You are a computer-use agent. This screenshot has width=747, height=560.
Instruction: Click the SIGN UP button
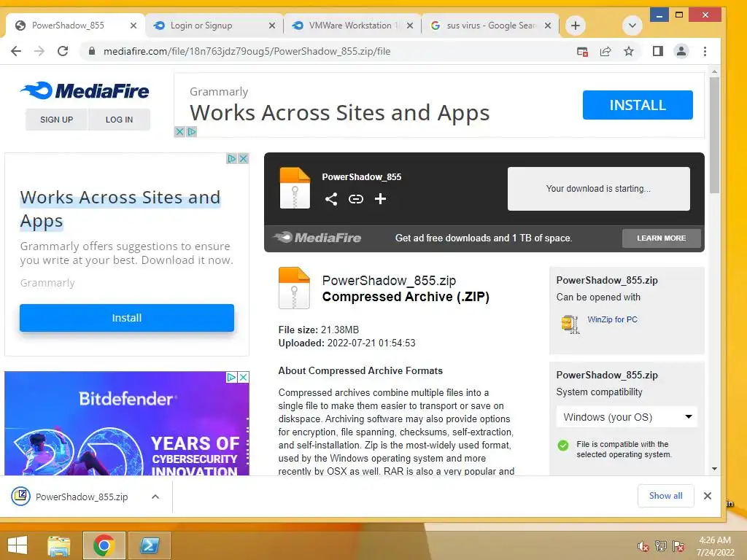coord(57,120)
